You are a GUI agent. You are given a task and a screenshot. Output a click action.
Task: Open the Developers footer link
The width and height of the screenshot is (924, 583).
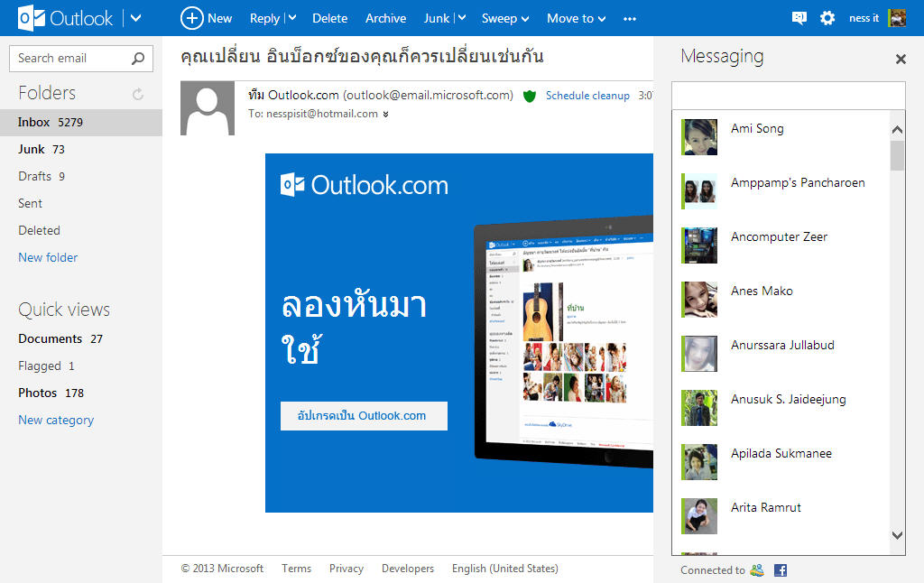click(x=408, y=569)
